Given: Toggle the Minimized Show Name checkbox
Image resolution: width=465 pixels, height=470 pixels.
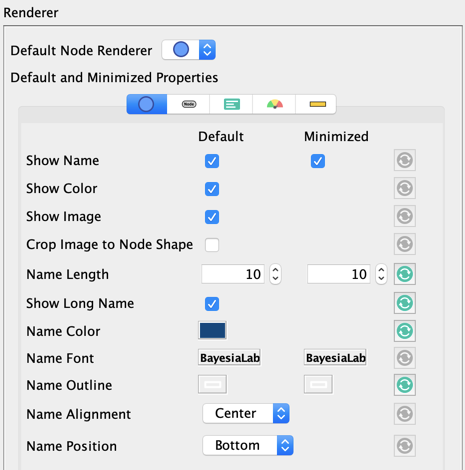Looking at the screenshot, I should [318, 161].
